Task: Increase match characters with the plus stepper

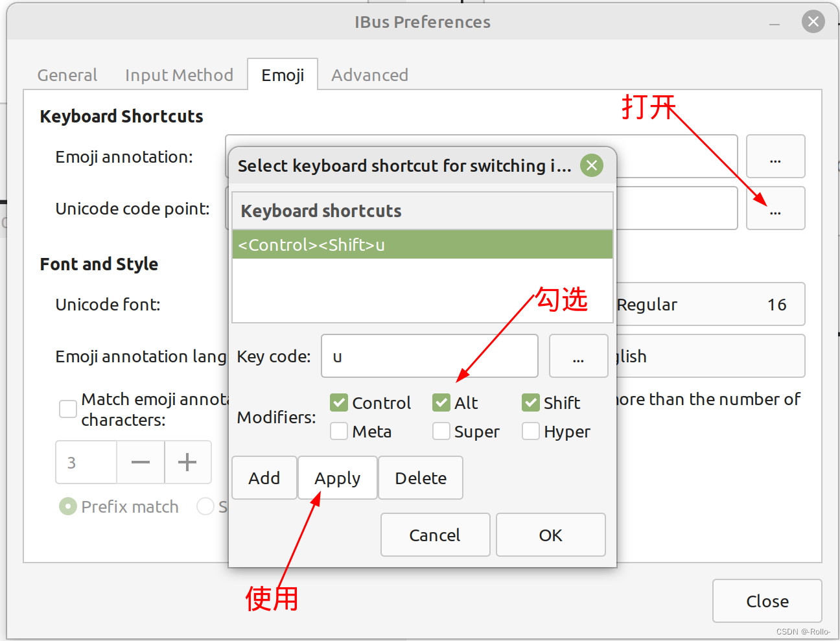Action: 188,462
